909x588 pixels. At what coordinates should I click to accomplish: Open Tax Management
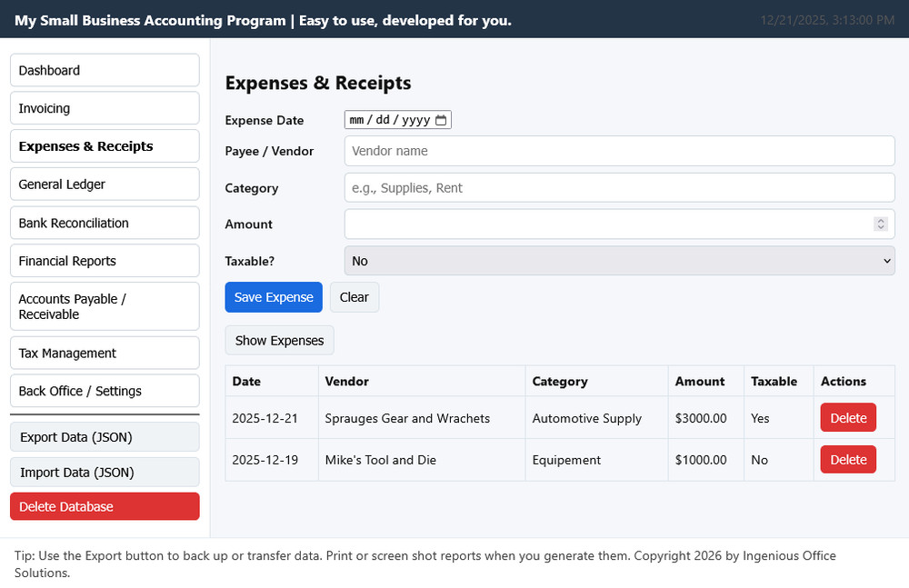(104, 353)
